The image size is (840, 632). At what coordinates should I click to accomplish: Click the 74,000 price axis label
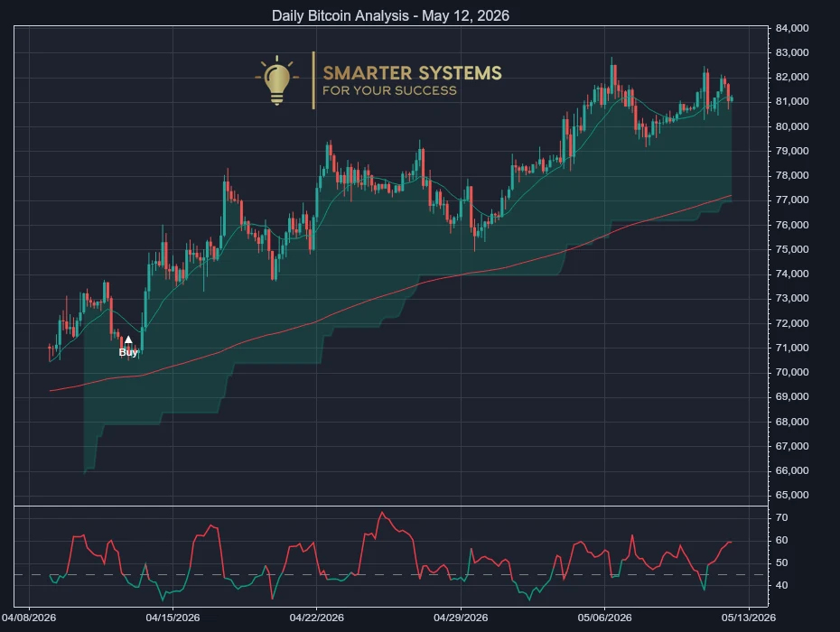tap(792, 274)
